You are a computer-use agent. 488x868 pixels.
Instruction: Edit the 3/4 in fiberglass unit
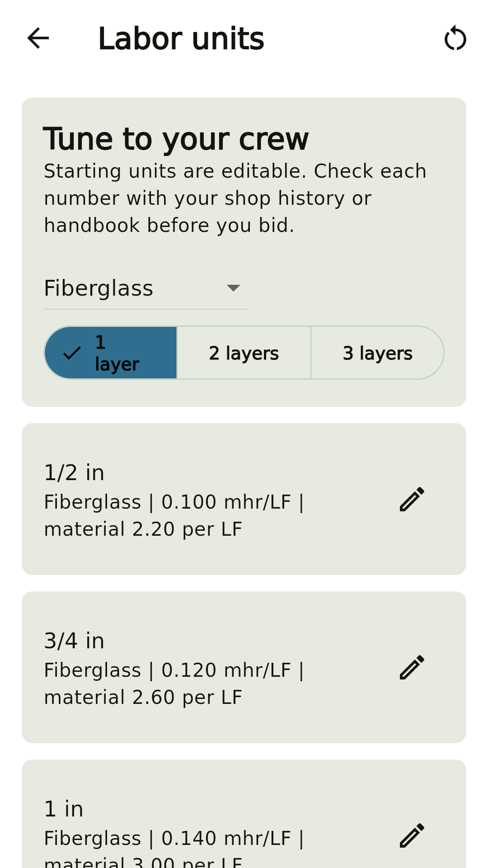coord(412,667)
